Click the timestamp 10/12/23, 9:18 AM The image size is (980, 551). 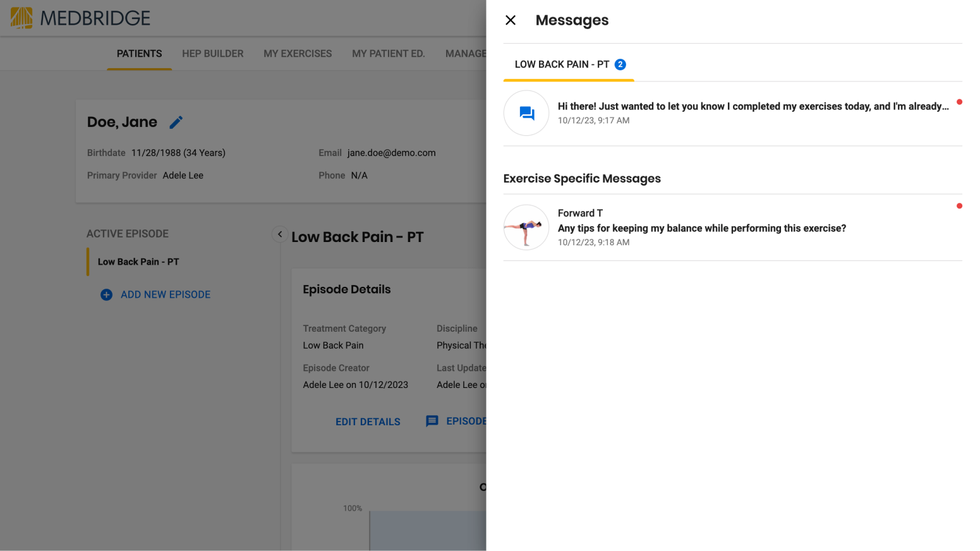click(x=593, y=243)
